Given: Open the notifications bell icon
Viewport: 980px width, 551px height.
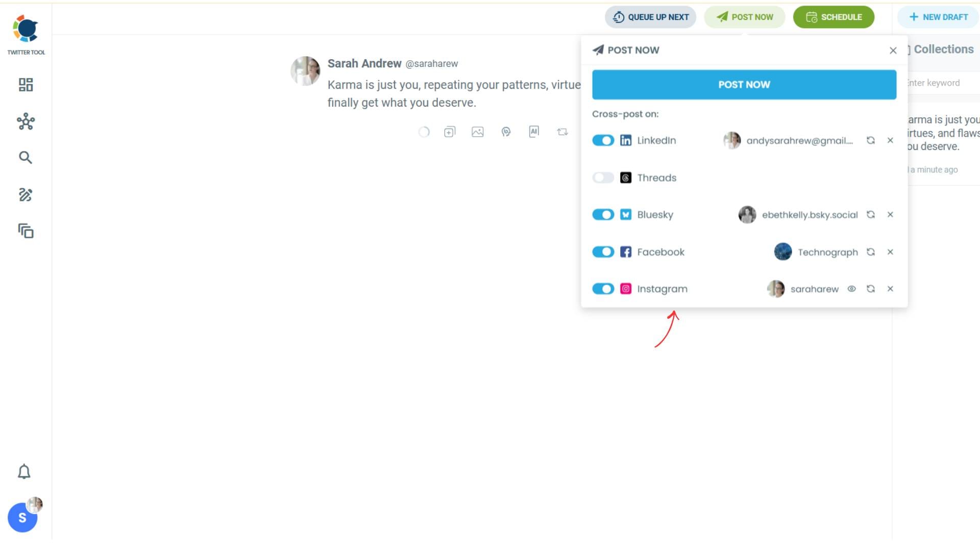Looking at the screenshot, I should click(24, 471).
